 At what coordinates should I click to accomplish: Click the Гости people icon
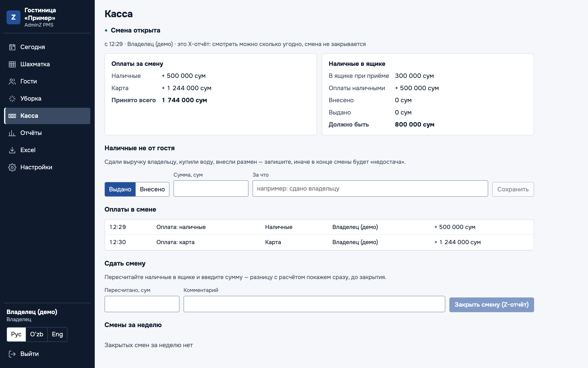(x=12, y=81)
